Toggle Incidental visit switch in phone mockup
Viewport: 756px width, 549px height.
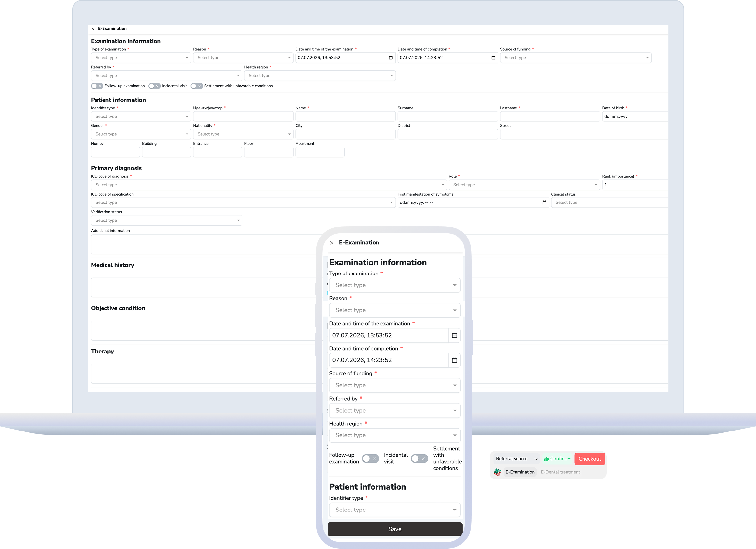pyautogui.click(x=419, y=459)
